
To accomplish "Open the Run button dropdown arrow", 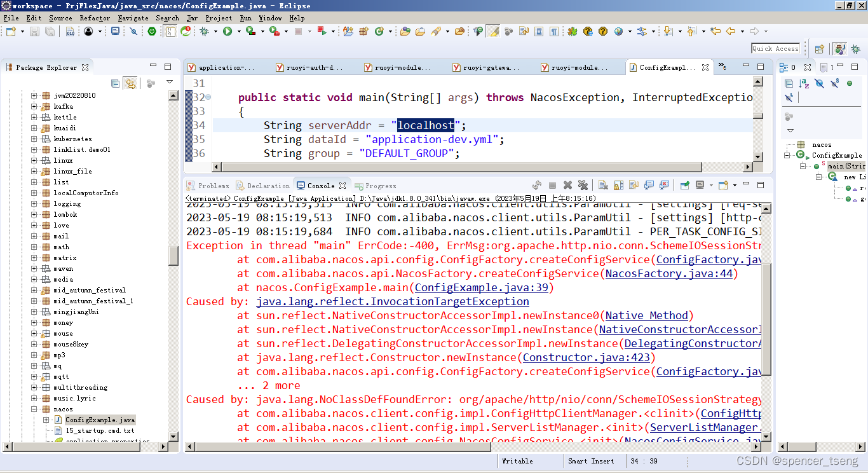I will 240,31.
